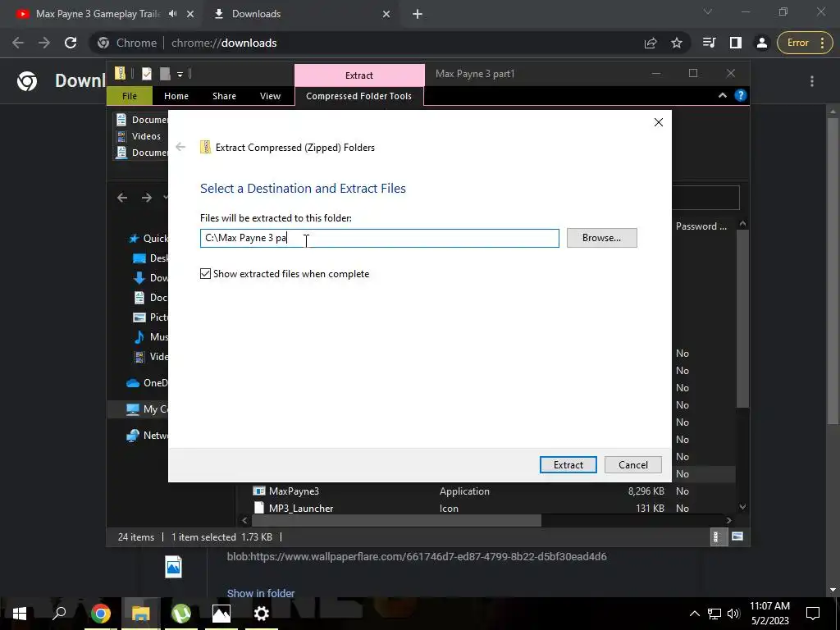The width and height of the screenshot is (840, 630).
Task: Mute the YouTube tab's audio speaker icon
Action: [x=172, y=14]
